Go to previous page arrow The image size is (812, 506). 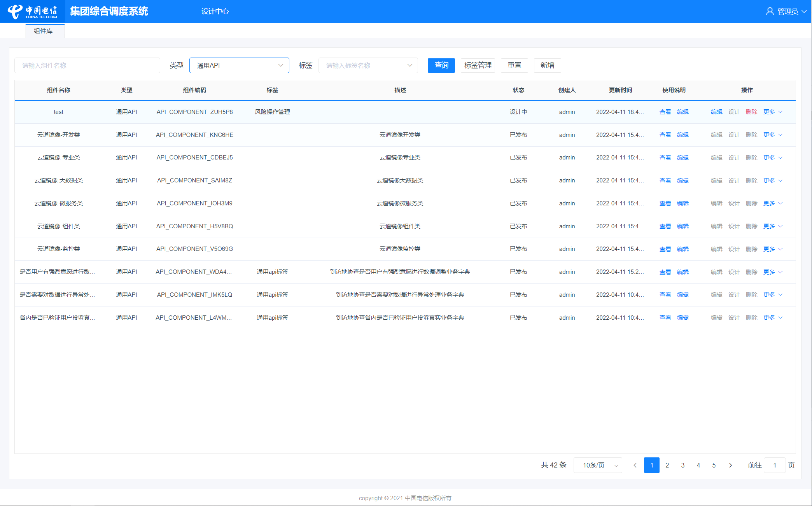click(x=635, y=465)
